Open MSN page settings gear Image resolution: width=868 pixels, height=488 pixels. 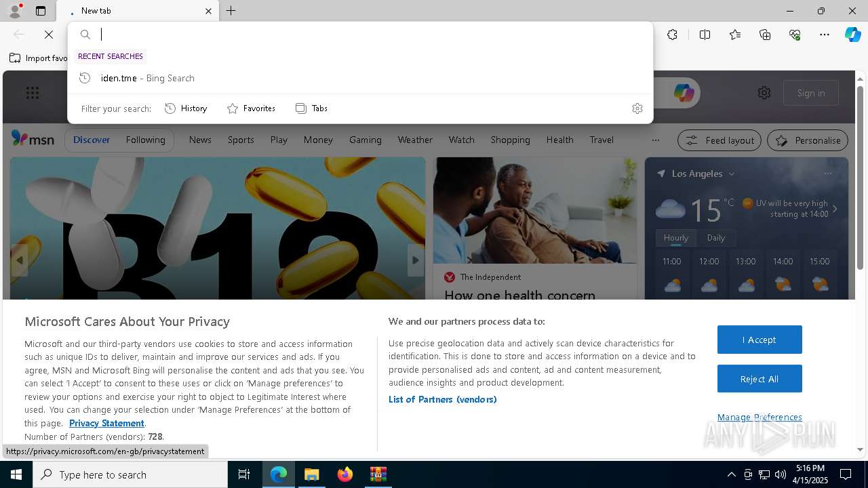pos(764,93)
